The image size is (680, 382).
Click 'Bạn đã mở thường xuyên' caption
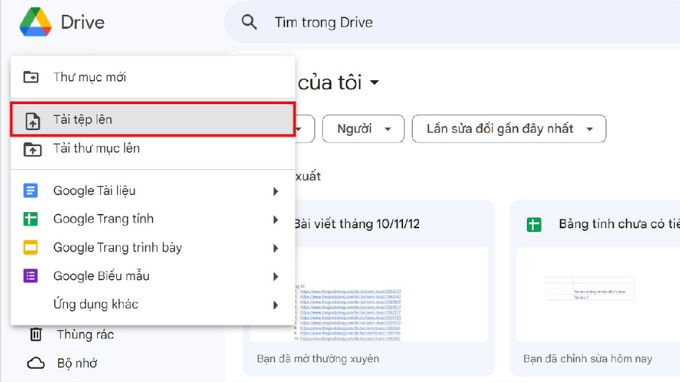pyautogui.click(x=318, y=359)
